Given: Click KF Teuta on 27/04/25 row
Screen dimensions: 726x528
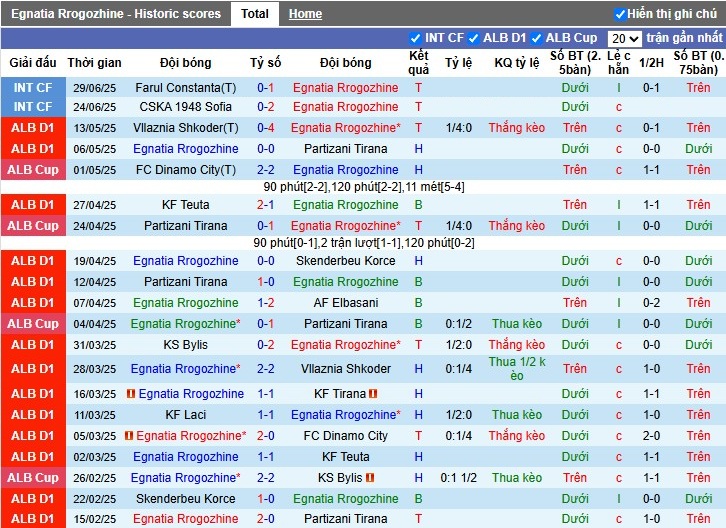Looking at the screenshot, I should click(x=186, y=205).
